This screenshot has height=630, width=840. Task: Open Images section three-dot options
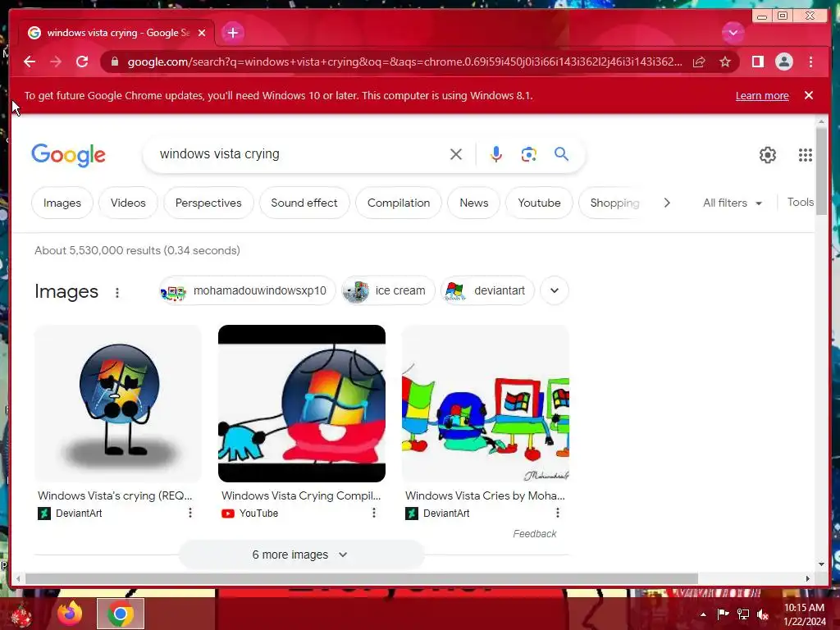(x=116, y=293)
